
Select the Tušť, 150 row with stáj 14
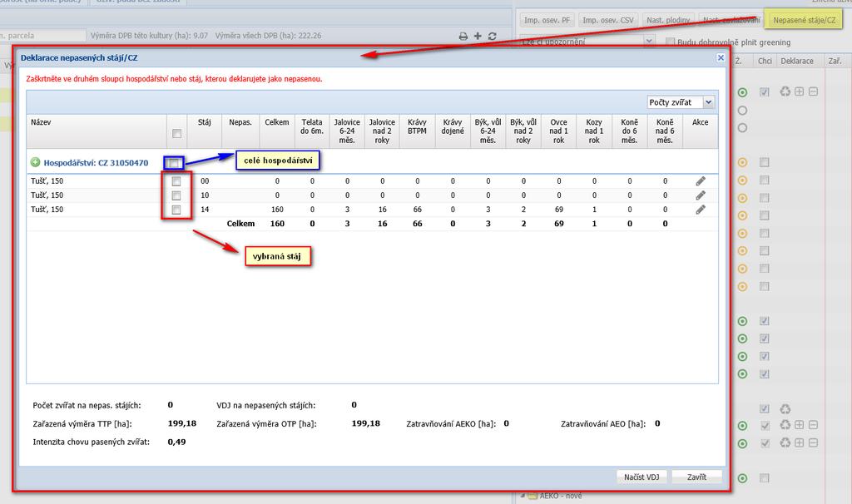point(372,209)
